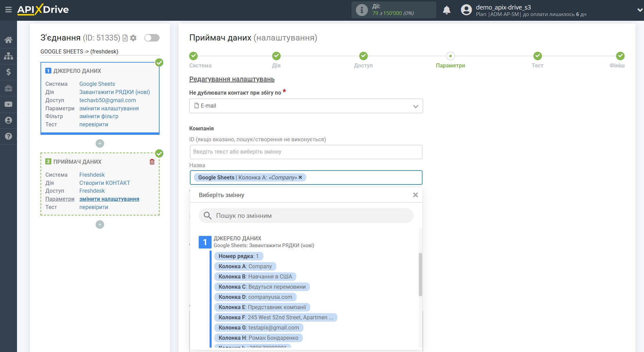Screen dimensions: 644x352
Task: Click source перевірити test link
Action: pos(94,124)
